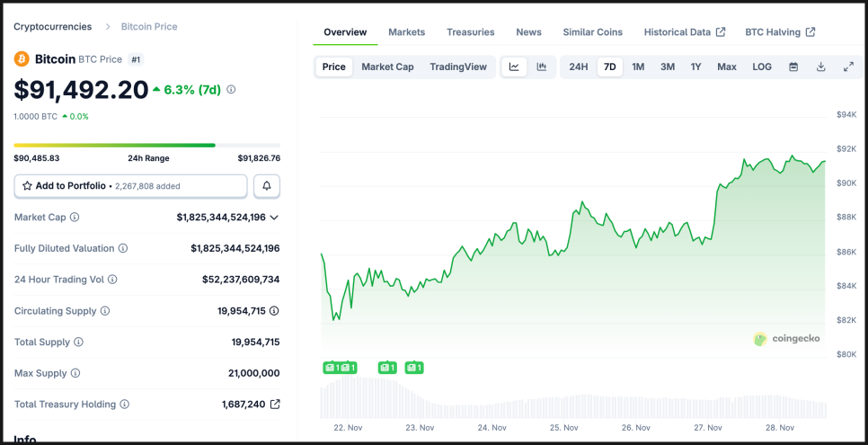
Task: Expand the Market Cap value chevron
Action: click(274, 218)
